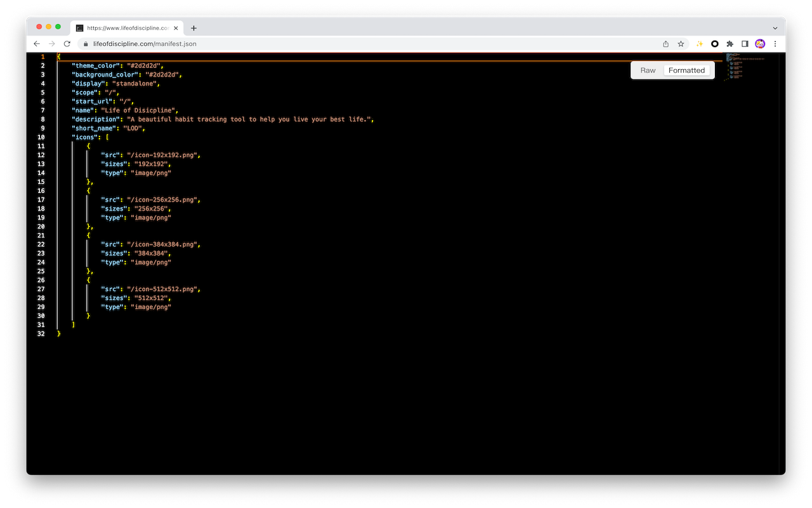This screenshot has width=812, height=508.
Task: Click the sizes value "192x192"
Action: (x=151, y=164)
